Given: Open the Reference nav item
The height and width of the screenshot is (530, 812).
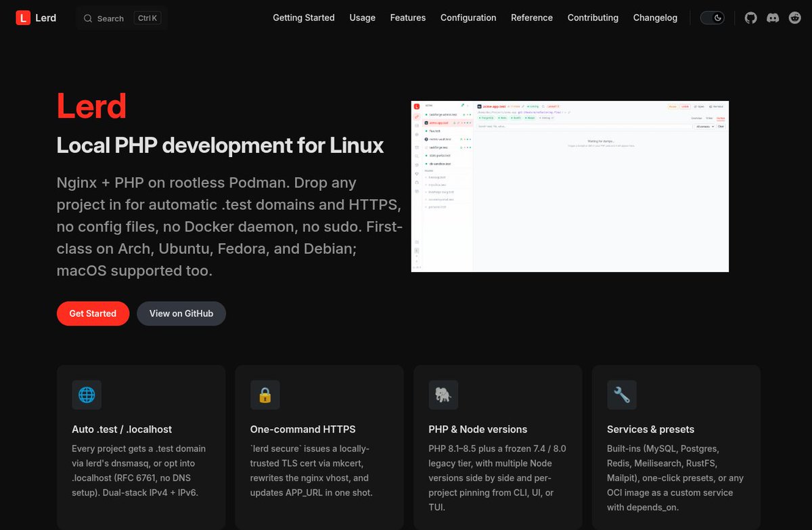Looking at the screenshot, I should point(532,18).
